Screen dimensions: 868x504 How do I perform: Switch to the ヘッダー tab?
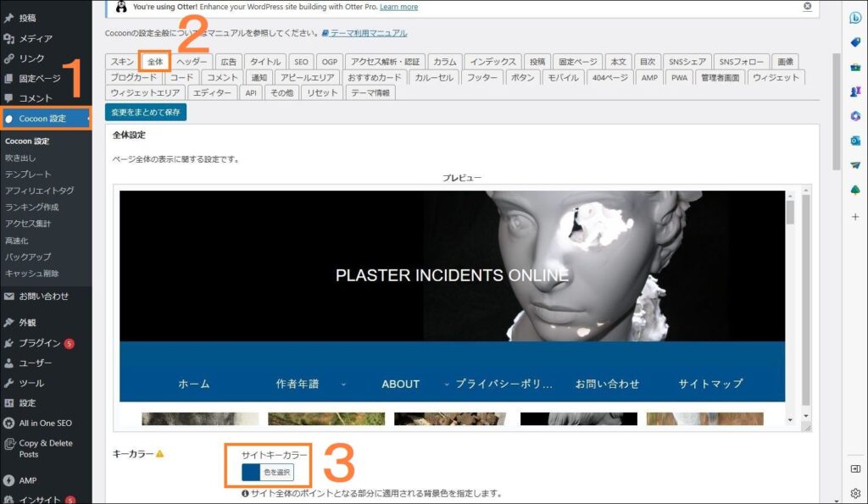pos(192,61)
